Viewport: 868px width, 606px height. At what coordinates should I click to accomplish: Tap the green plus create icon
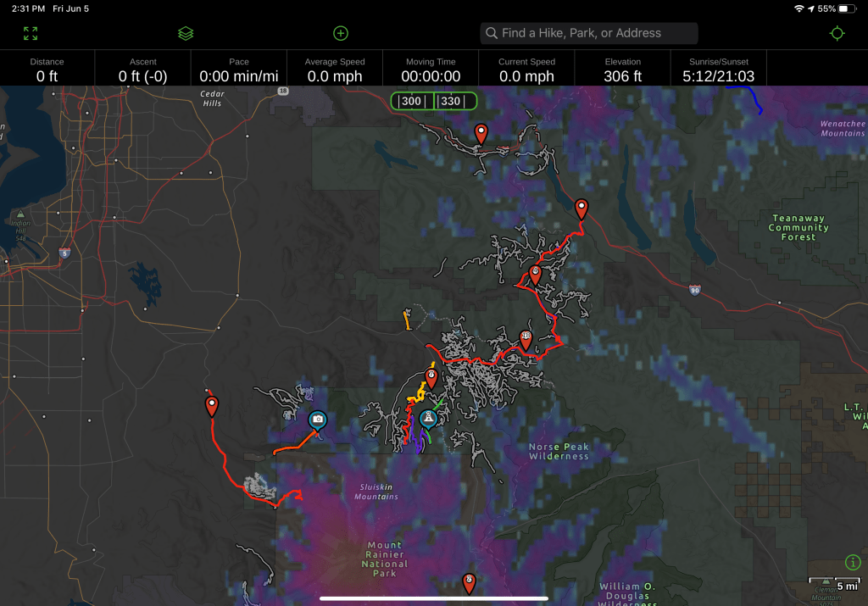point(341,33)
